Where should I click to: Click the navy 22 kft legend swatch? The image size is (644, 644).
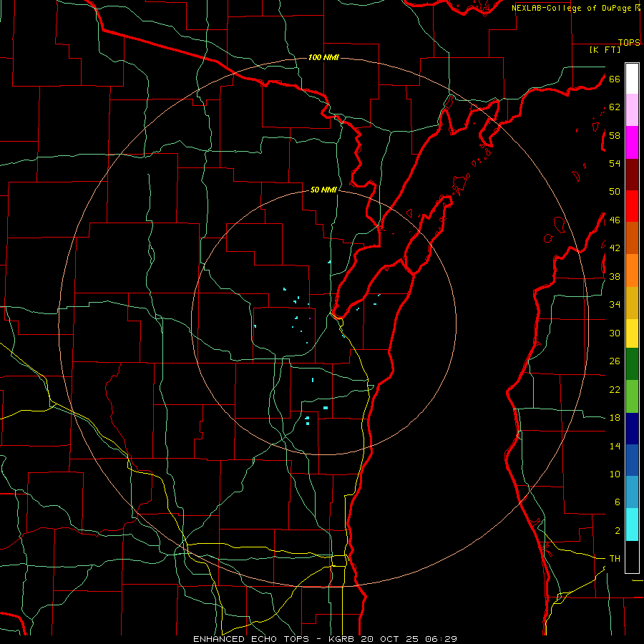pos(632,429)
